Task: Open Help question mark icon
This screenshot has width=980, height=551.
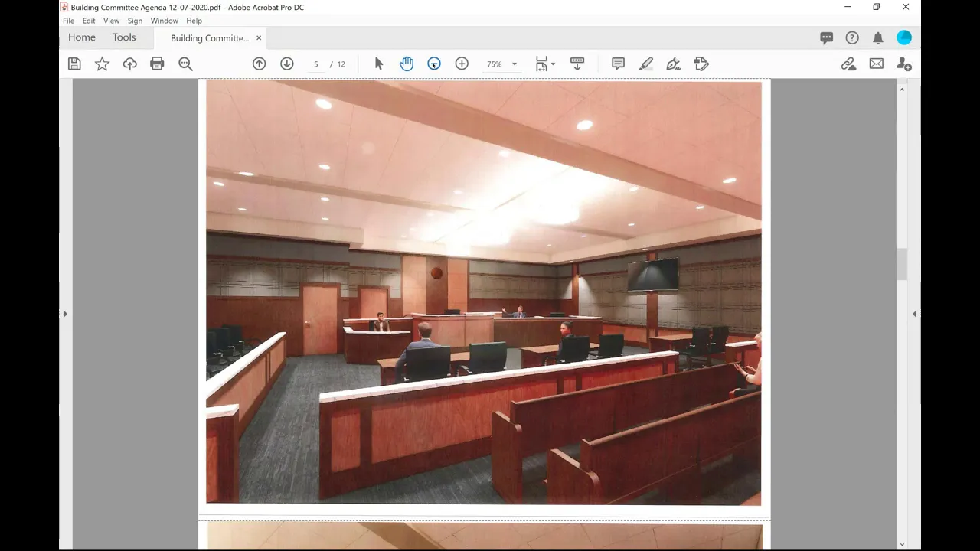Action: coord(852,38)
